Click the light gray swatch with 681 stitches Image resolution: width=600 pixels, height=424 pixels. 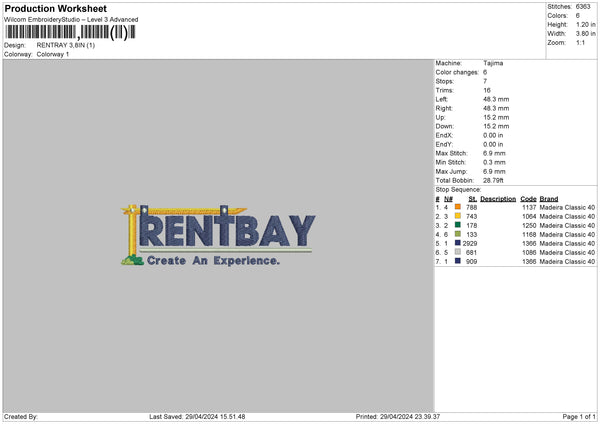pyautogui.click(x=458, y=252)
